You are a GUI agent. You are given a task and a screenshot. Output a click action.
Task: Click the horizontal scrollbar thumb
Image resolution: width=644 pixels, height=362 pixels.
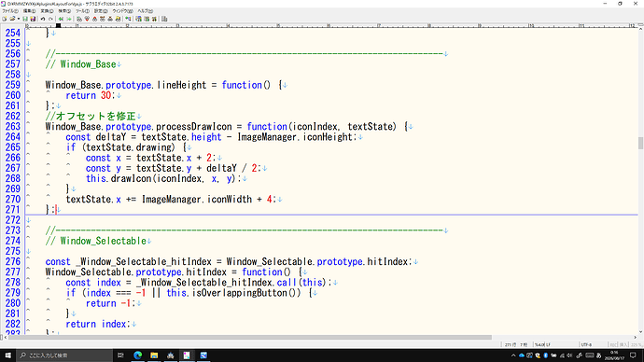pos(250,338)
